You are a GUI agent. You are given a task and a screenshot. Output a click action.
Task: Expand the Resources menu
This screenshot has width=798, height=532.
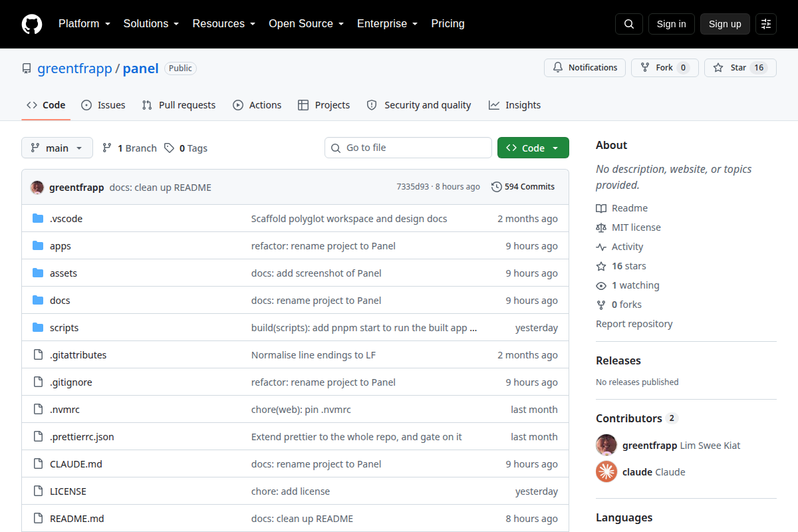click(x=224, y=24)
